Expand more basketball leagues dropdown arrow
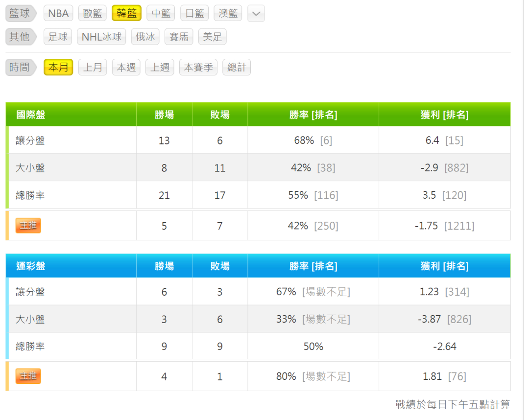Screen dimensions: 529x420 point(256,14)
